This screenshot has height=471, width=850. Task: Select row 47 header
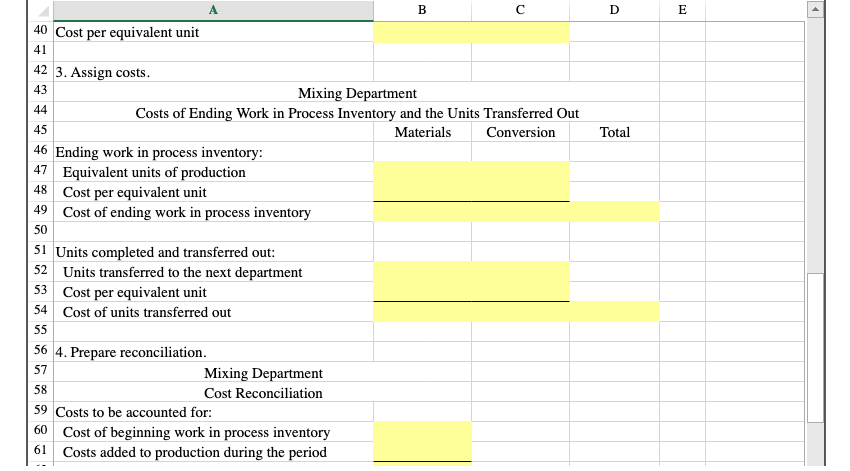click(x=41, y=170)
